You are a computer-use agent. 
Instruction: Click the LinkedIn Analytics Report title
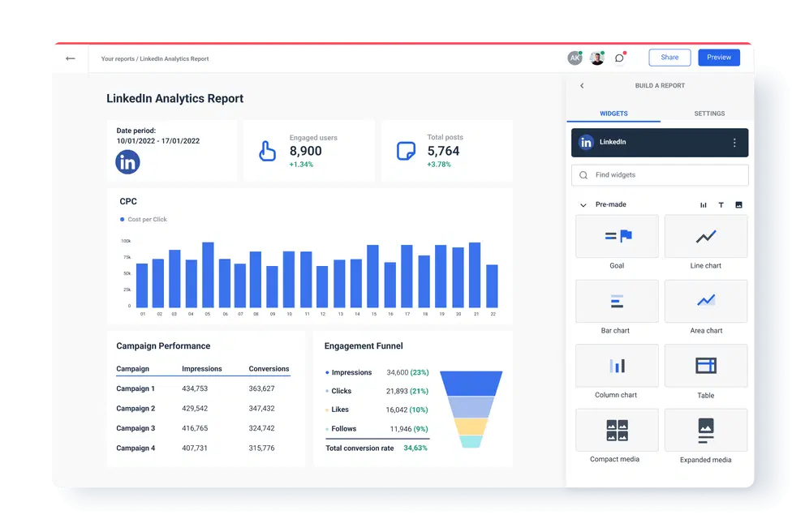(x=174, y=98)
